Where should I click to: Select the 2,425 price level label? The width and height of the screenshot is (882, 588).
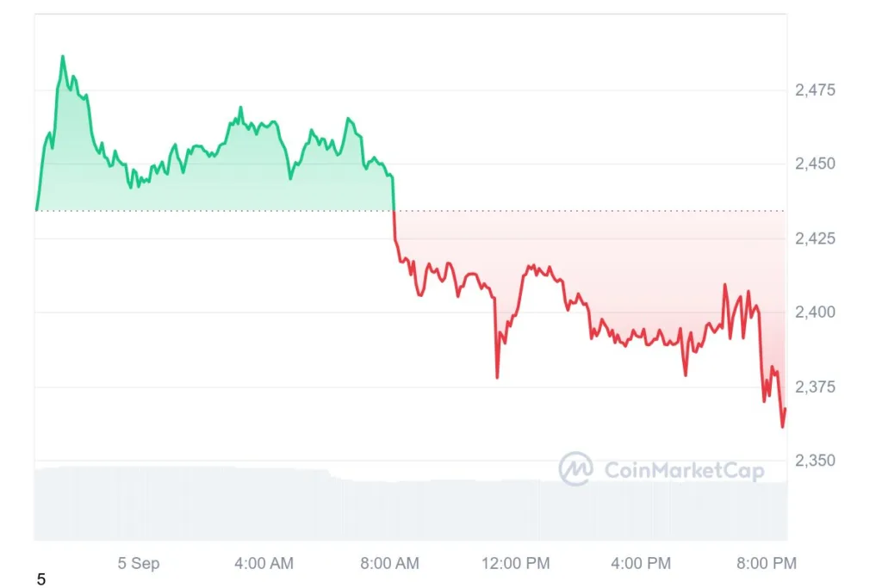point(815,238)
